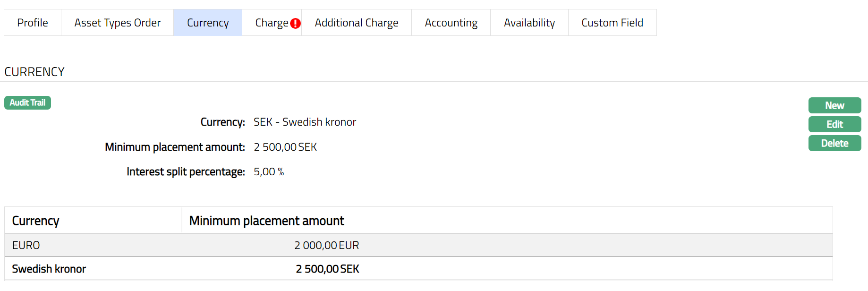Image resolution: width=868 pixels, height=291 pixels.
Task: Click the 2 000,00 EUR amount cell
Action: point(326,245)
